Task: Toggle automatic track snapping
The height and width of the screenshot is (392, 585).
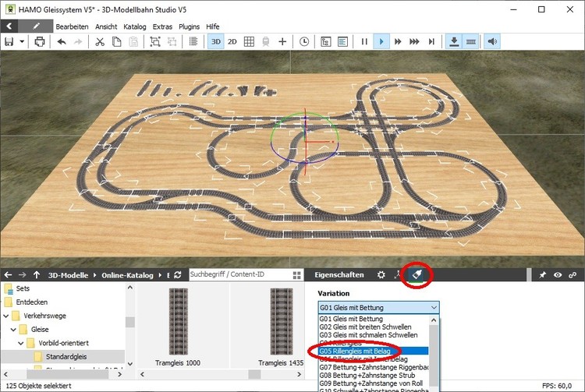Action: click(470, 42)
